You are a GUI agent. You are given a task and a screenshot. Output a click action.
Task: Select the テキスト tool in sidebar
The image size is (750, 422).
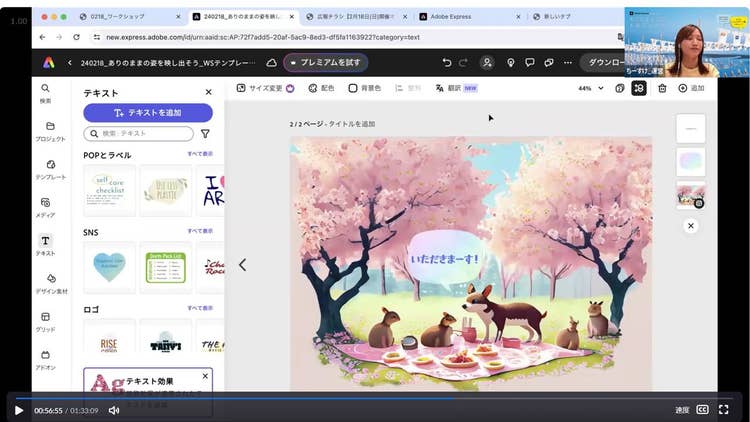coord(45,245)
